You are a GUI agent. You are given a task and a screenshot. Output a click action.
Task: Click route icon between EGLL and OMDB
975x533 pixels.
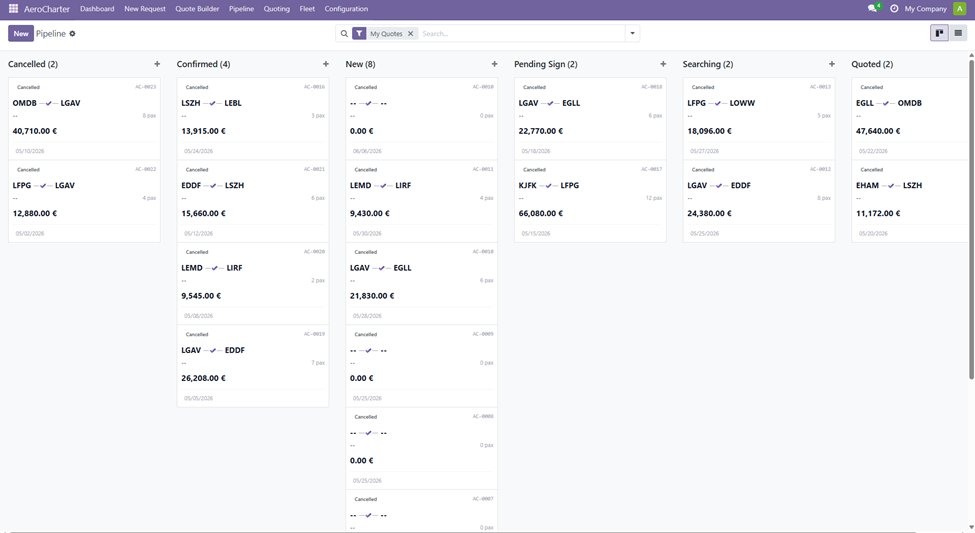pos(885,103)
